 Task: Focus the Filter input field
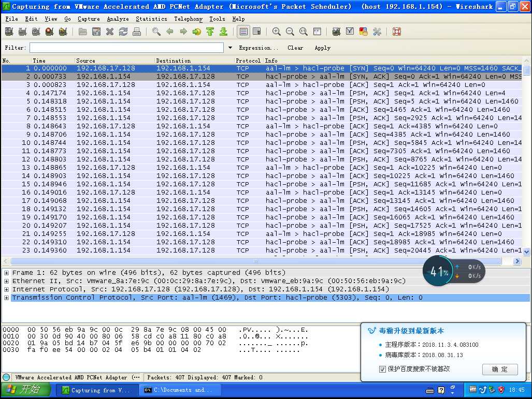click(x=126, y=48)
